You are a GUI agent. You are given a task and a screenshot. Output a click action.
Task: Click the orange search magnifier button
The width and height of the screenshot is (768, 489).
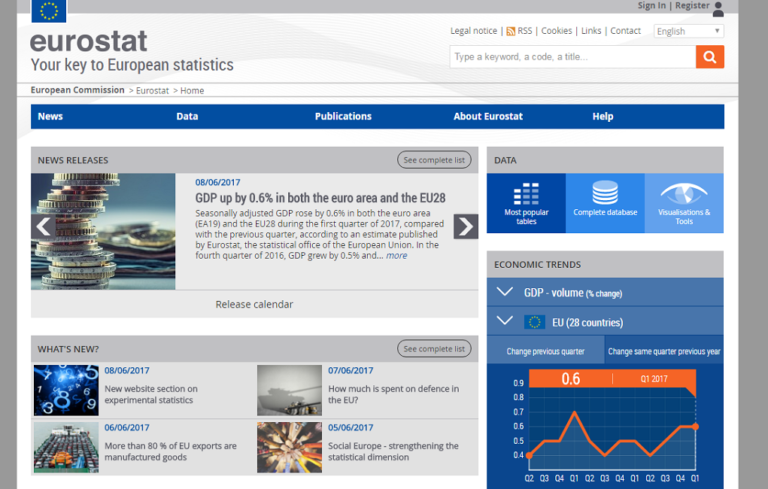coord(710,57)
